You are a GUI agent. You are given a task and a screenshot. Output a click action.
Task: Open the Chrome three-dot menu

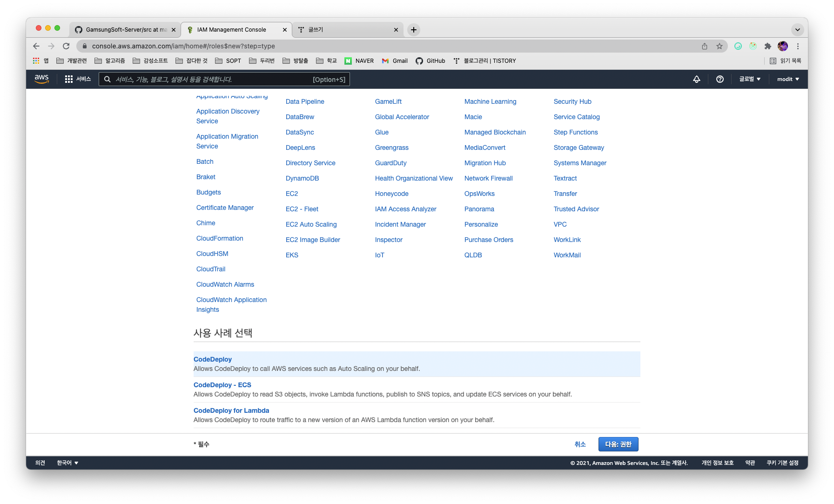[x=798, y=46]
